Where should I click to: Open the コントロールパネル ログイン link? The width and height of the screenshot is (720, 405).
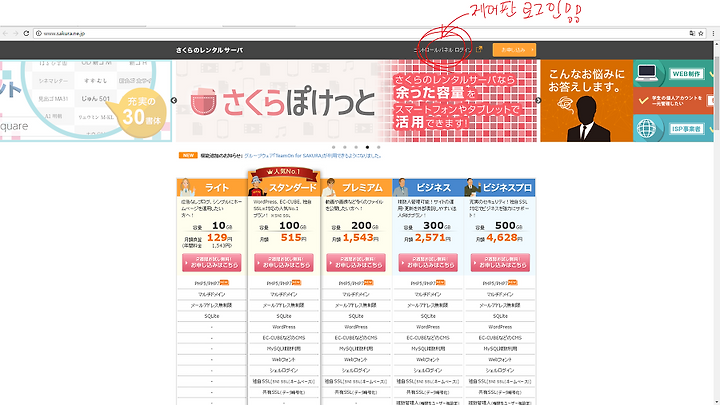tap(442, 50)
